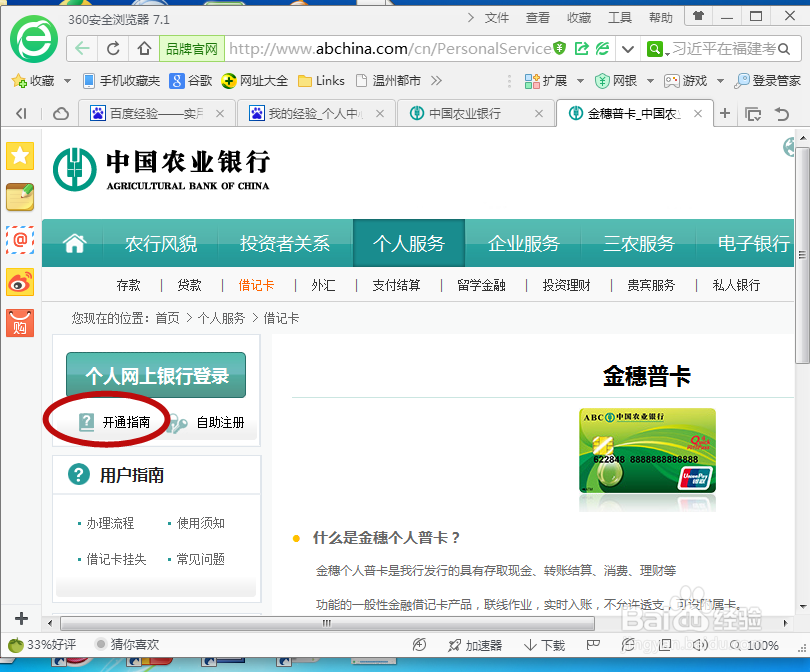Open the shopping bag sidebar icon
Image resolution: width=810 pixels, height=672 pixels.
point(20,323)
